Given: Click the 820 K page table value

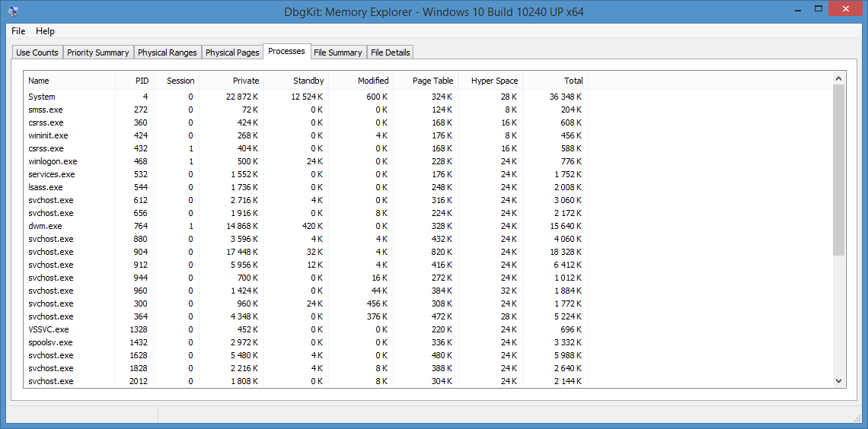Looking at the screenshot, I should click(442, 252).
